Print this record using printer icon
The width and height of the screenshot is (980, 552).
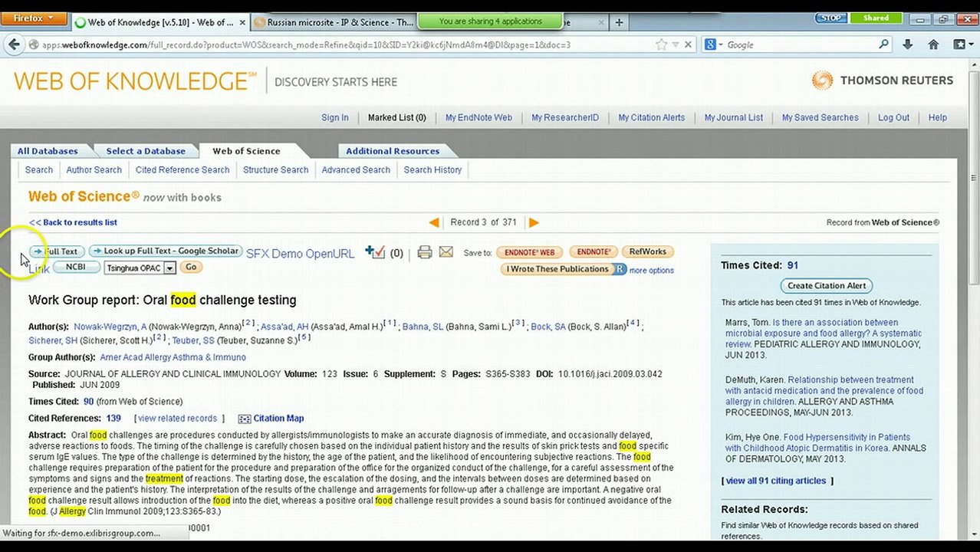(425, 252)
